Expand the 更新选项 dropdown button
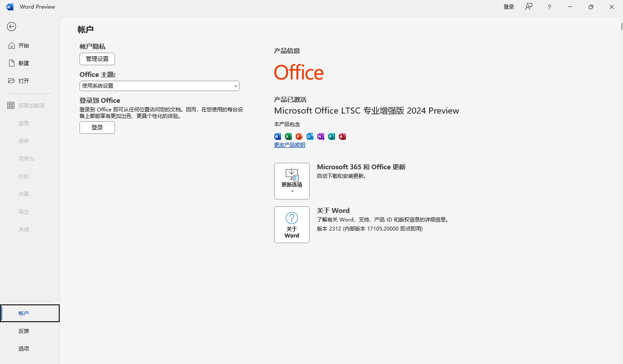Image resolution: width=623 pixels, height=364 pixels. (292, 181)
